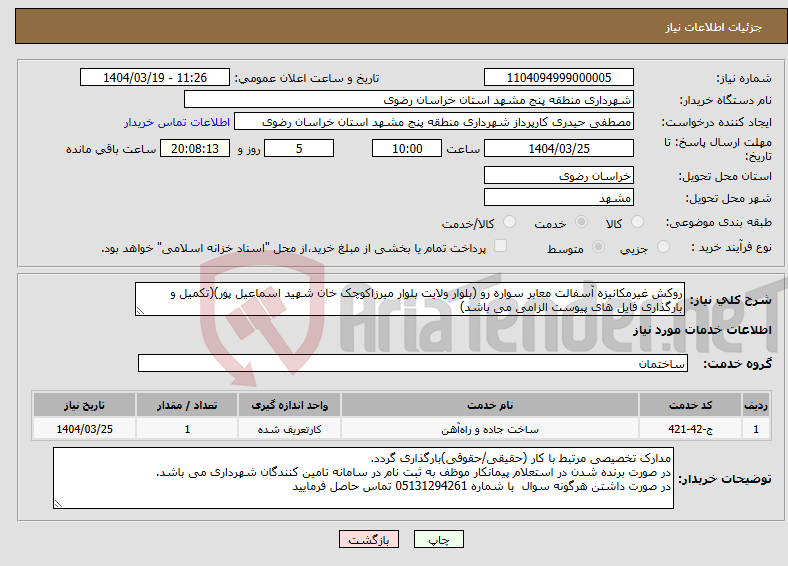788x566 pixels.
Task: Select the کالا/خدمت radio button
Action: (509, 222)
